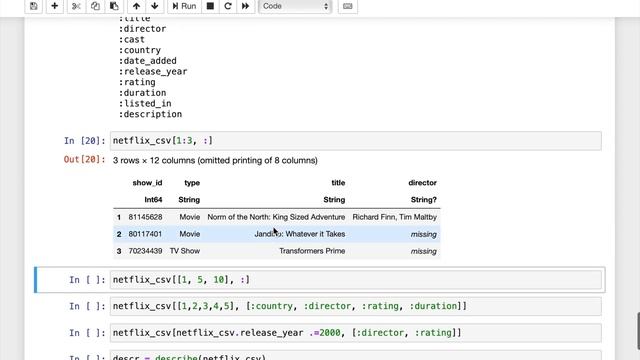This screenshot has width=640, height=360.
Task: Click the In [20]: prompt label
Action: (84, 141)
